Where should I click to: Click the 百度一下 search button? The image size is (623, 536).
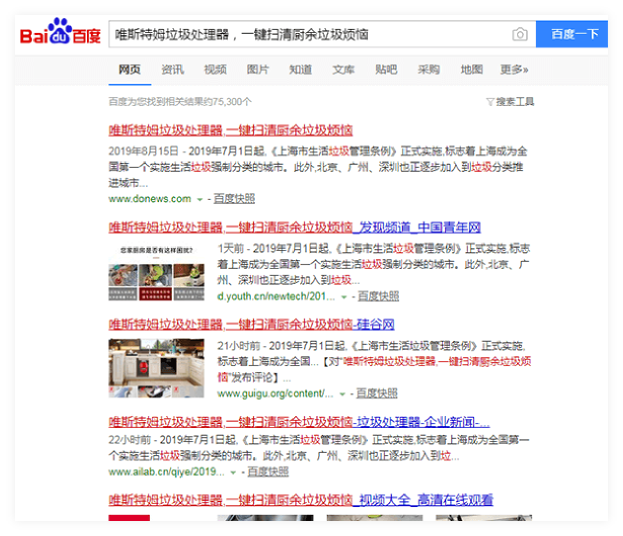coord(572,34)
